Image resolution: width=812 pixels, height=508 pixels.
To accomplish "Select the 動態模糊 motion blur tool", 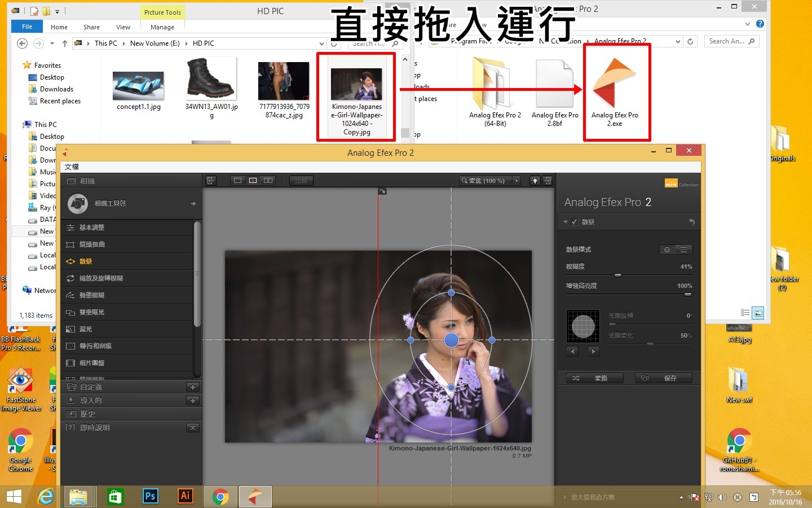I will click(x=127, y=295).
